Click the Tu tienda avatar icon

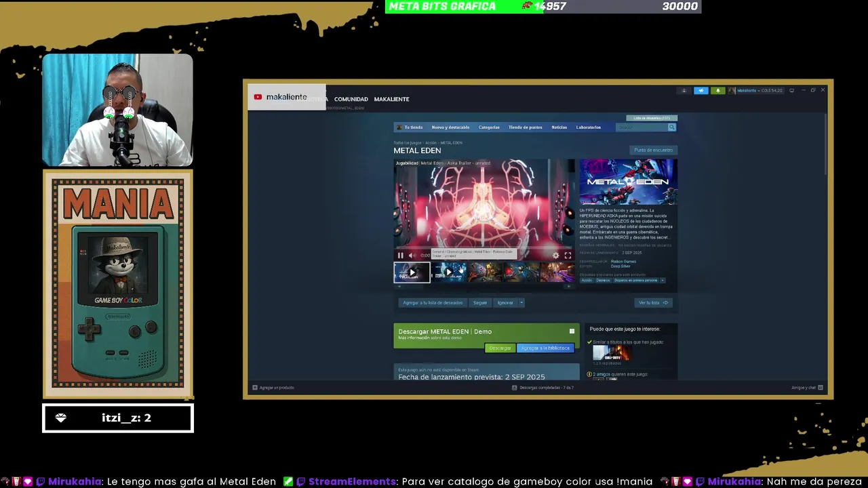coord(399,127)
